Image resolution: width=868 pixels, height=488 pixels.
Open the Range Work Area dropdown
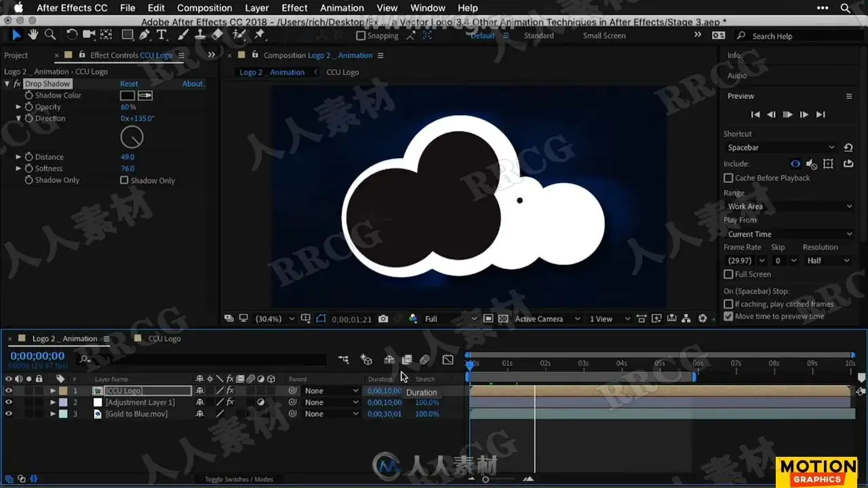789,206
